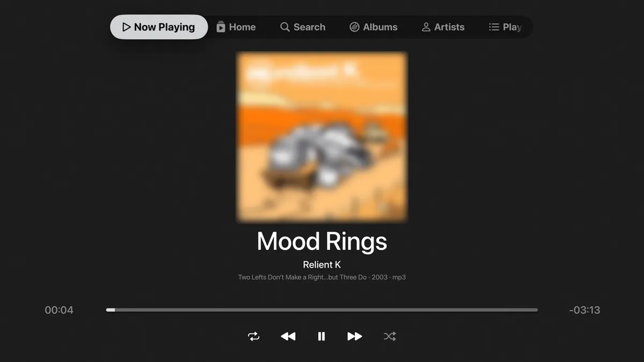This screenshot has width=644, height=362.
Task: Rewind to previous track
Action: [288, 336]
